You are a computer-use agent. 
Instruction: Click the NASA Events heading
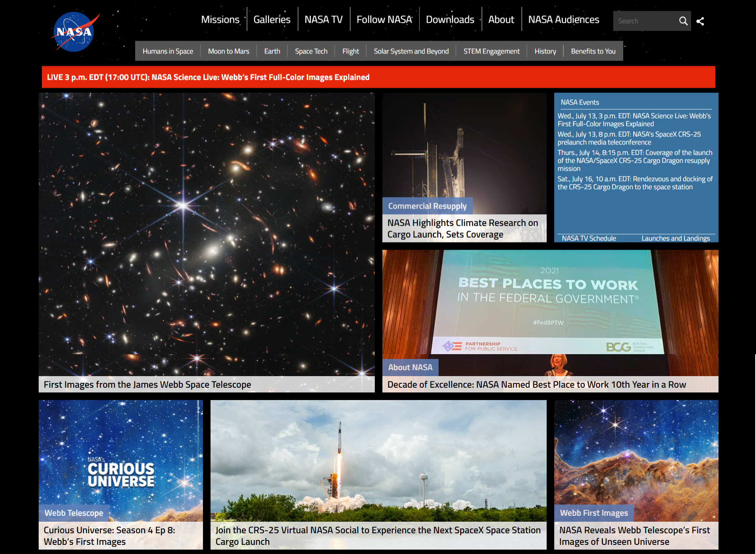pos(580,102)
